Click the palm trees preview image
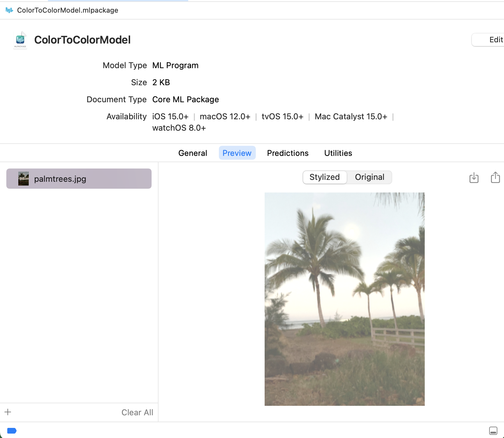Image resolution: width=504 pixels, height=438 pixels. tap(345, 299)
